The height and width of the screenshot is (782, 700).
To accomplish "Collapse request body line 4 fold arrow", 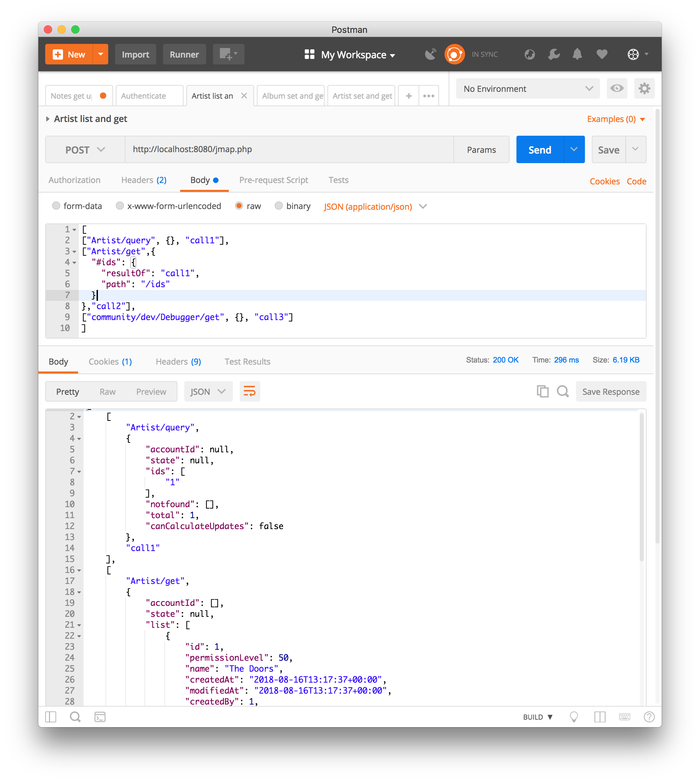I will click(x=75, y=262).
